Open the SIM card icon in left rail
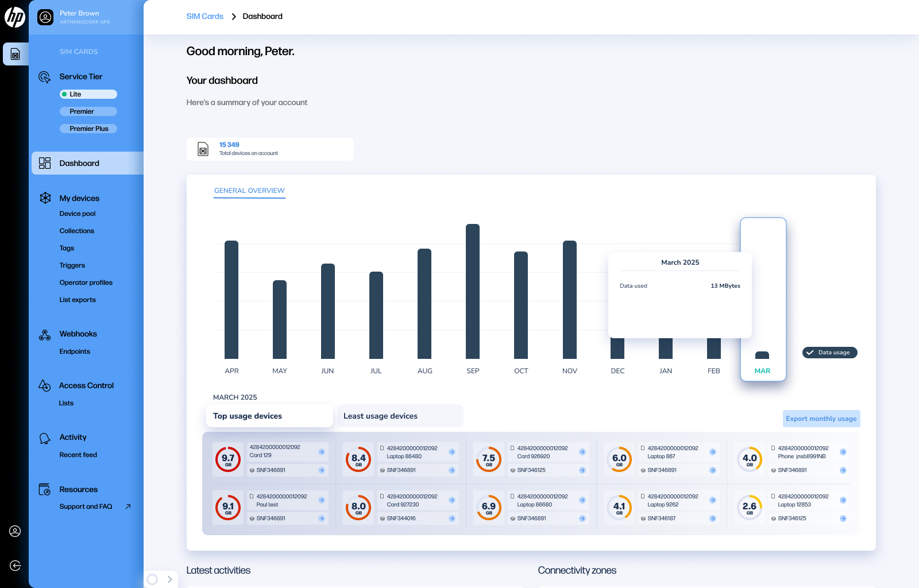This screenshot has width=919, height=588. pyautogui.click(x=15, y=55)
